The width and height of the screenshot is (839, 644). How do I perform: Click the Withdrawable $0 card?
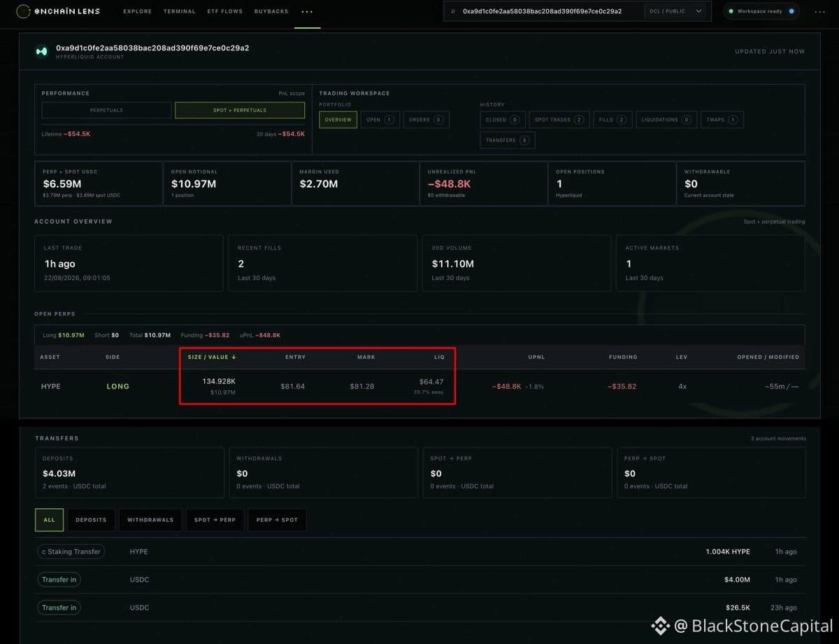pos(740,183)
